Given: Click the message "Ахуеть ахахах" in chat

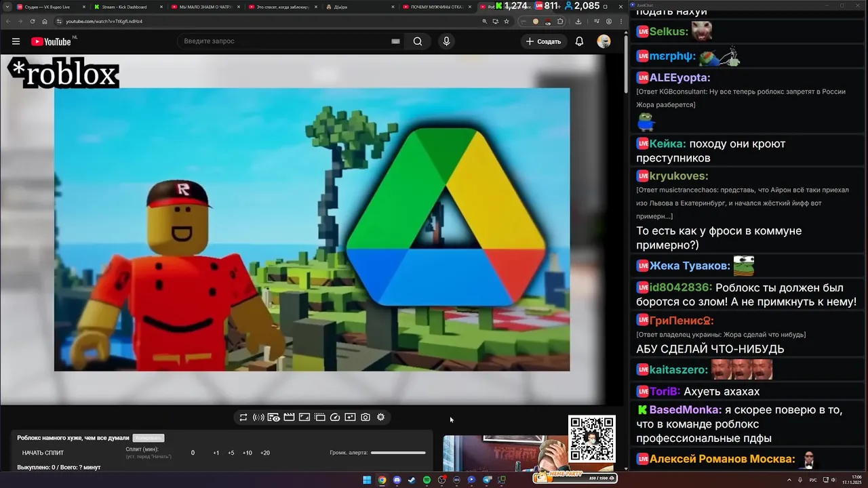Looking at the screenshot, I should (x=722, y=392).
